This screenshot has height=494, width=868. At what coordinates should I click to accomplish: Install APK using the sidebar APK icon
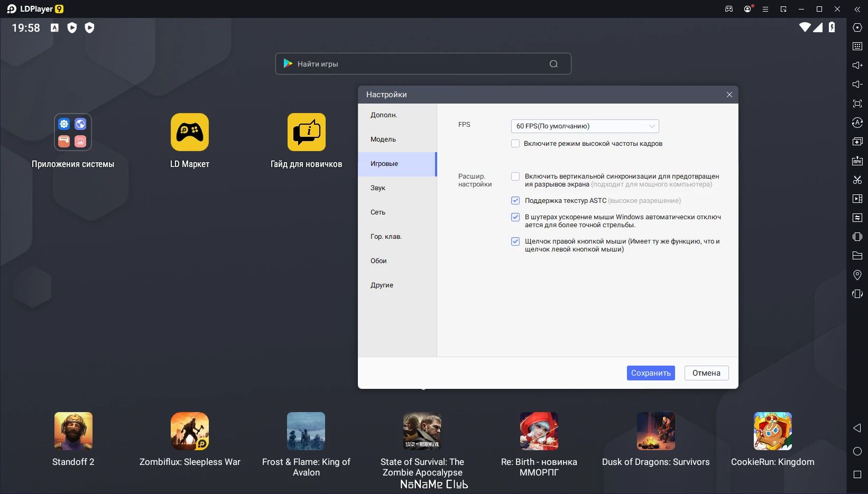click(x=857, y=161)
